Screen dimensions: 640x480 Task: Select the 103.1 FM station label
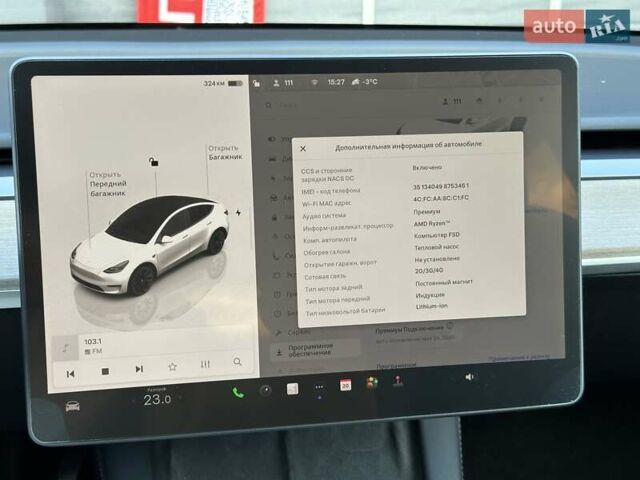pyautogui.click(x=93, y=346)
